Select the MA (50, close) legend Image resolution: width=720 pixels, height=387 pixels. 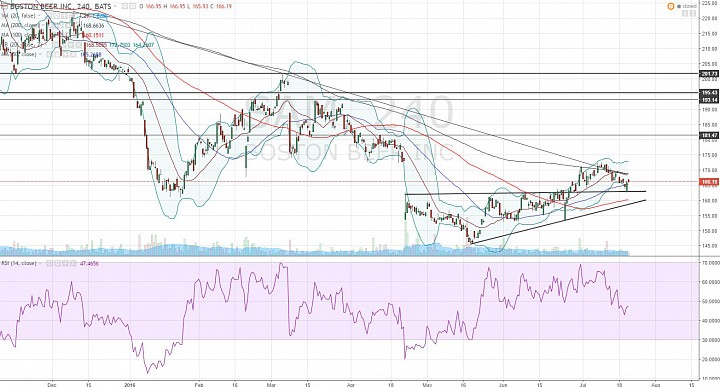[18, 54]
